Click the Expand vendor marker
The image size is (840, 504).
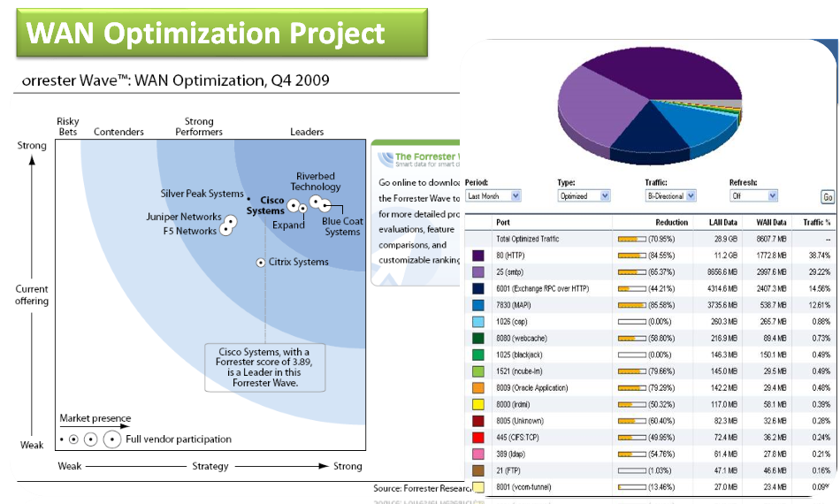point(302,208)
